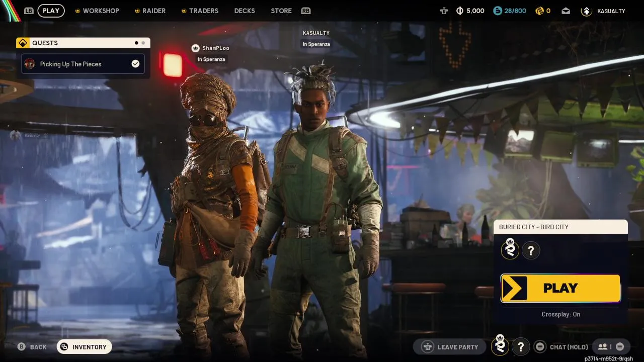Click the RB bumper icon next to Store
The image size is (644, 362).
tap(305, 11)
